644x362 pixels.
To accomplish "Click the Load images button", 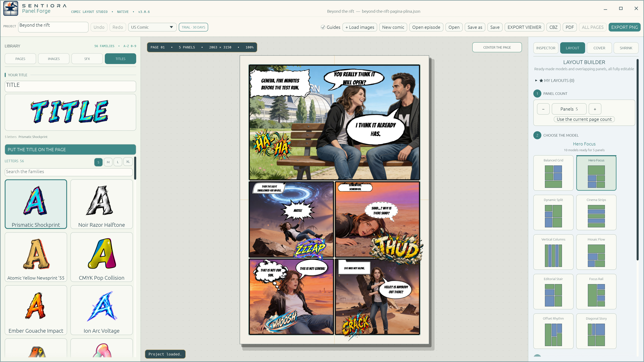I will pos(360,27).
